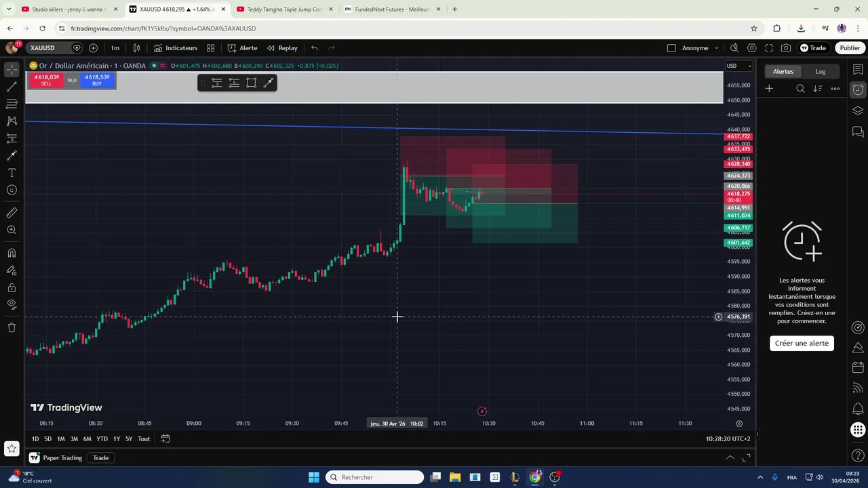Expand the Anonyme layout dropdown
The height and width of the screenshot is (488, 868).
(x=716, y=48)
